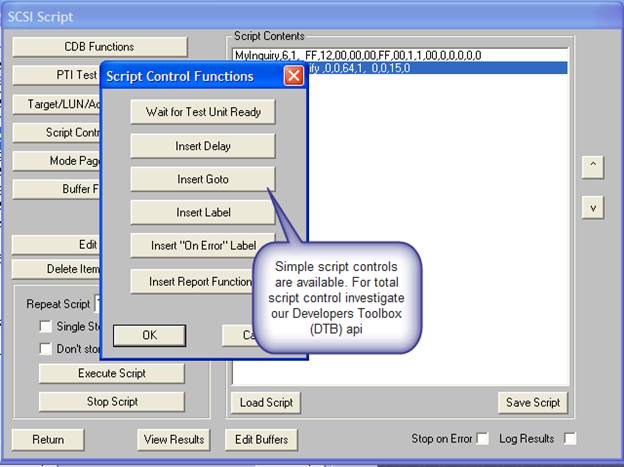This screenshot has height=467, width=624.
Task: Select the MyInquiry line in Script Contents
Action: pyautogui.click(x=356, y=55)
